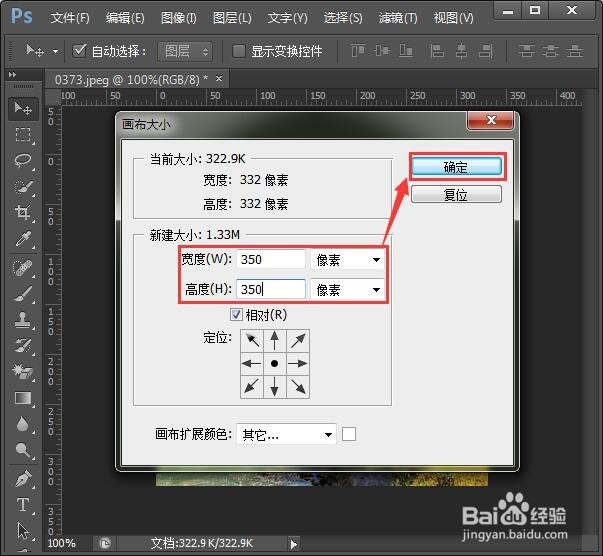Anchor canvas to the top-right arrow
This screenshot has width=603, height=556.
click(298, 340)
